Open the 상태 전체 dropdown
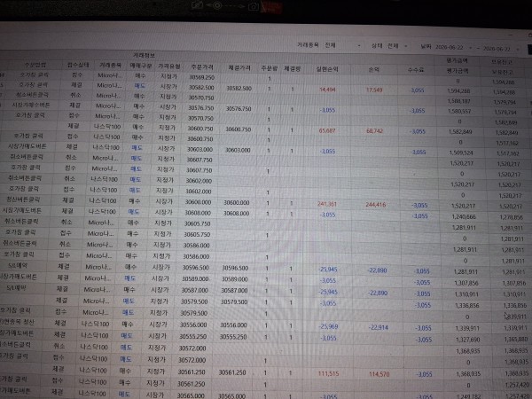Viewport: 532px width, 399px height. tap(398, 46)
